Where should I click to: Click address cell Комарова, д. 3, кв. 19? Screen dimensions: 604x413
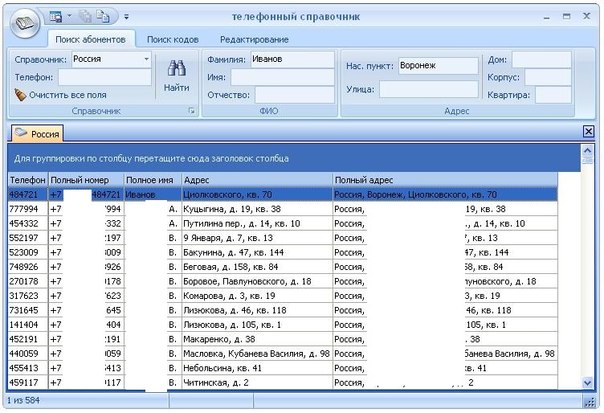click(257, 296)
